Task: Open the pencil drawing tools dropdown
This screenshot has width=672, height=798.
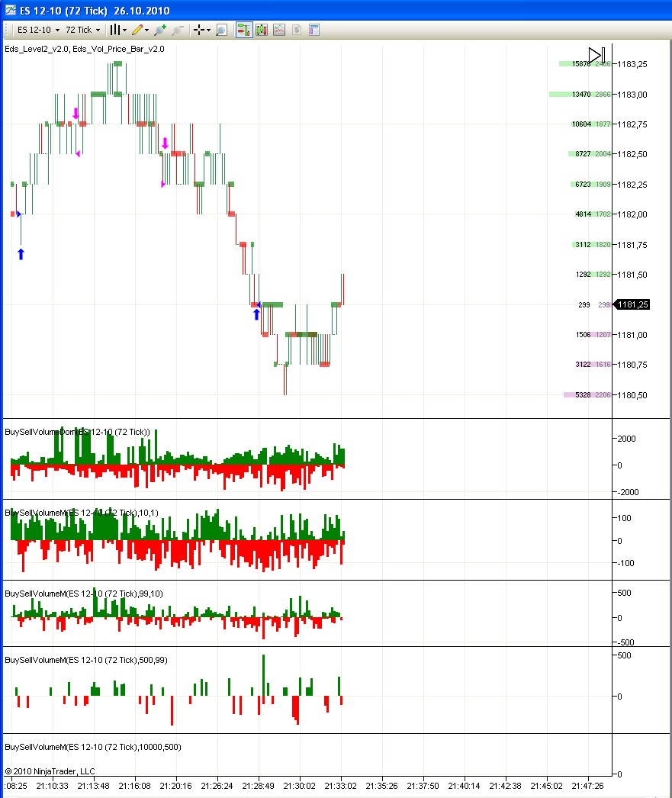Action: (140, 30)
